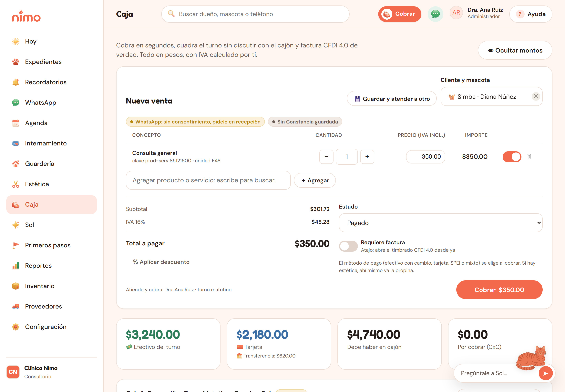Image resolution: width=565 pixels, height=392 pixels.
Task: Click the $0.00 Por cobrar (CxC) card
Action: pos(500,344)
